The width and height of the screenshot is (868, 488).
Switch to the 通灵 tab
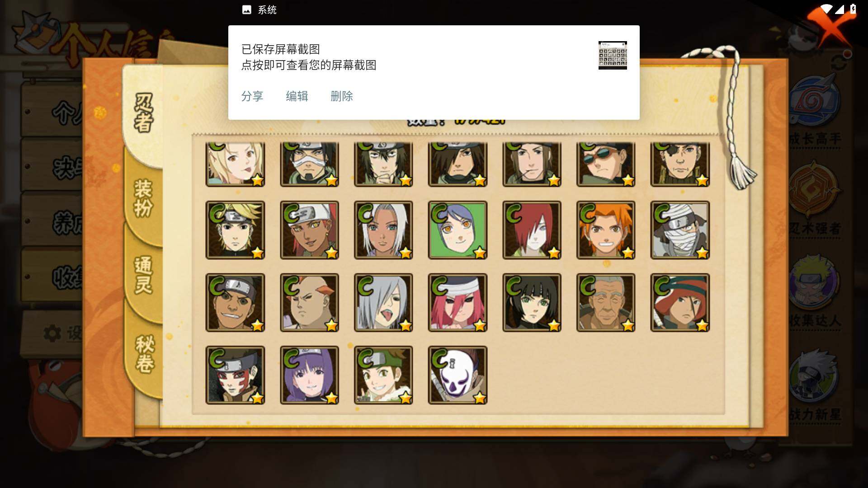144,276
